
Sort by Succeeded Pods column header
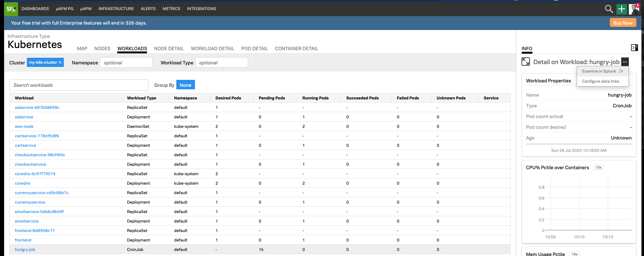(x=362, y=98)
